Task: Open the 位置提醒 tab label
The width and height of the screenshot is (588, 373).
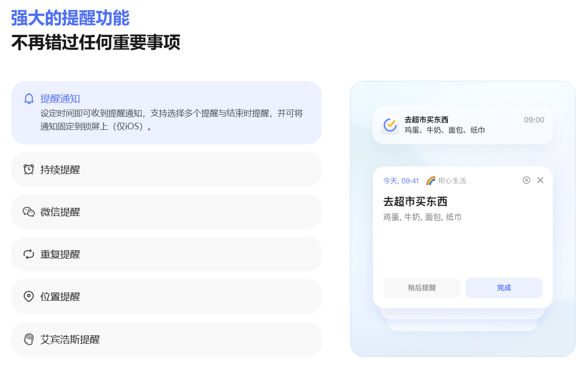Action: tap(60, 297)
